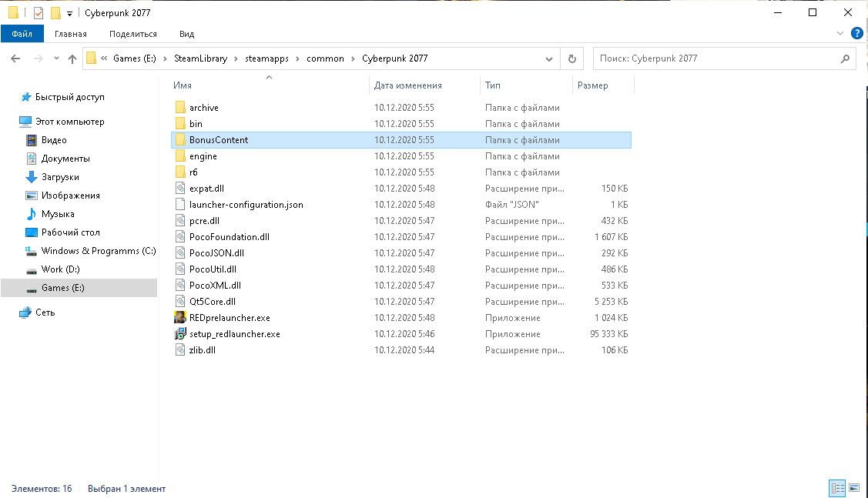Click the setup_redlauncher.exe installer icon

tap(179, 334)
